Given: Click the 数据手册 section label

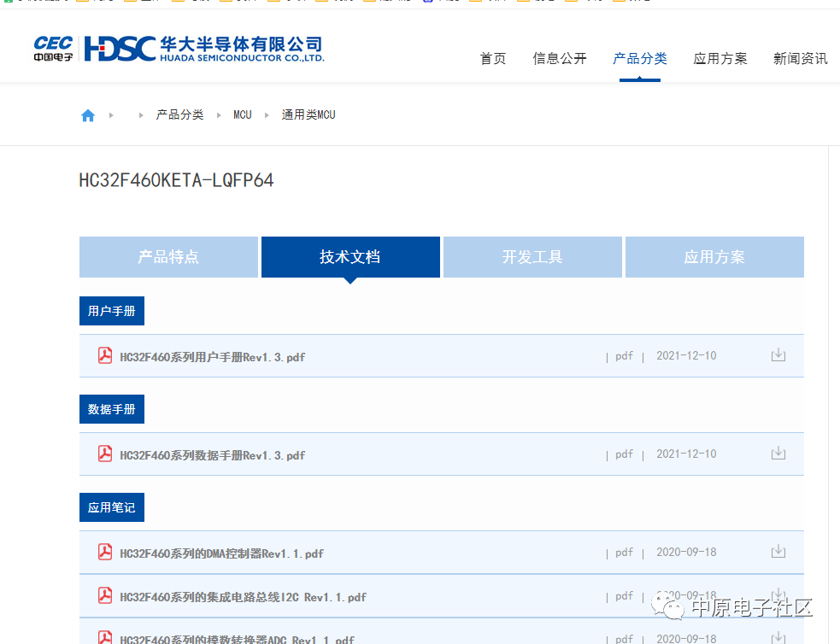Looking at the screenshot, I should click(x=112, y=409).
